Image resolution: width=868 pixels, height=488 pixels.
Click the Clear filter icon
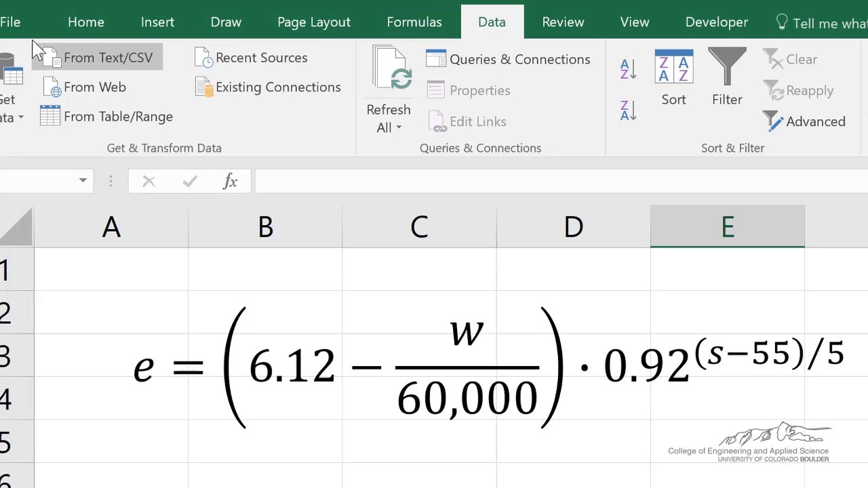tap(773, 60)
